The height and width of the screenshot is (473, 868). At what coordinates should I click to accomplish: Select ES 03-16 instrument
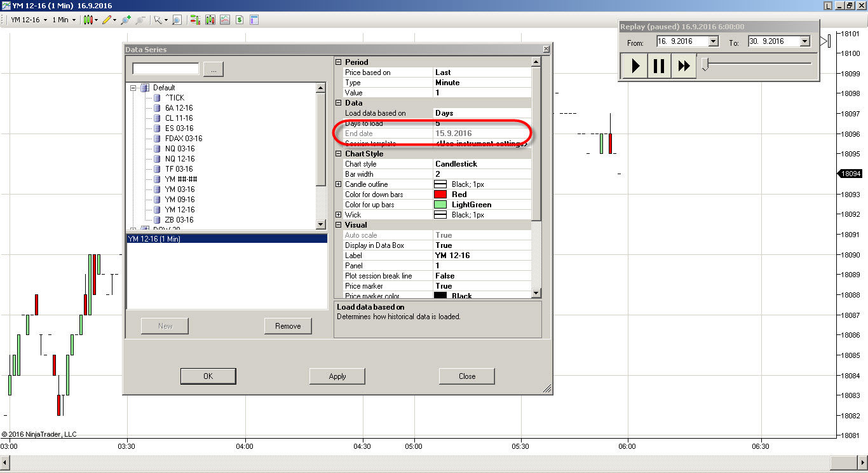(179, 128)
